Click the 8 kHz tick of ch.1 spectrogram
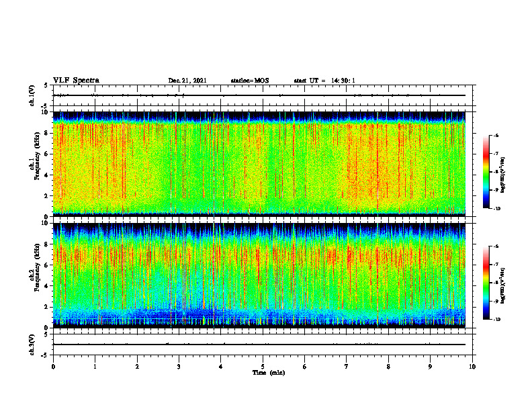 [x=47, y=133]
